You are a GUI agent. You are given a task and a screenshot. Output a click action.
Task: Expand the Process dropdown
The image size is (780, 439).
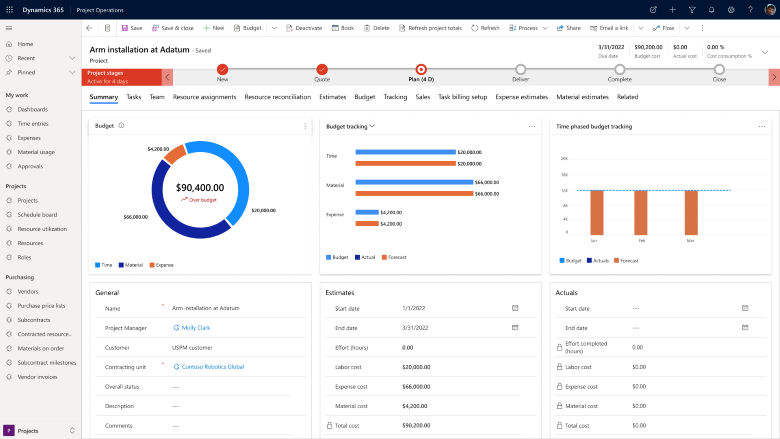[x=545, y=28]
